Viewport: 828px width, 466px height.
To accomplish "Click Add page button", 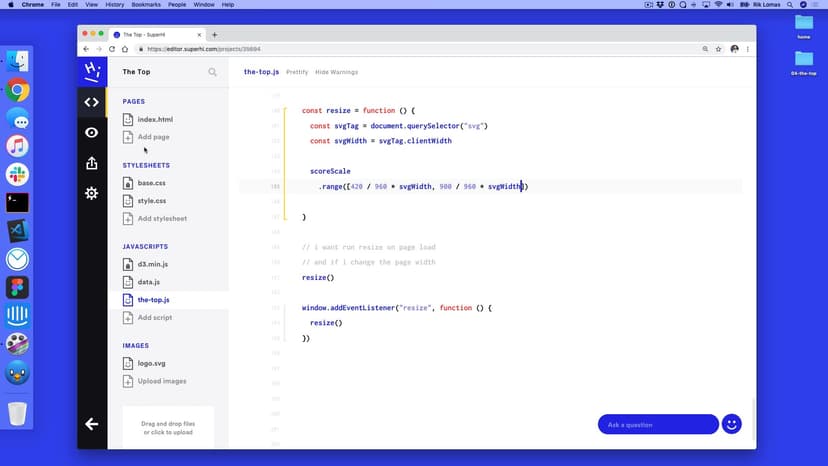I will click(x=153, y=136).
